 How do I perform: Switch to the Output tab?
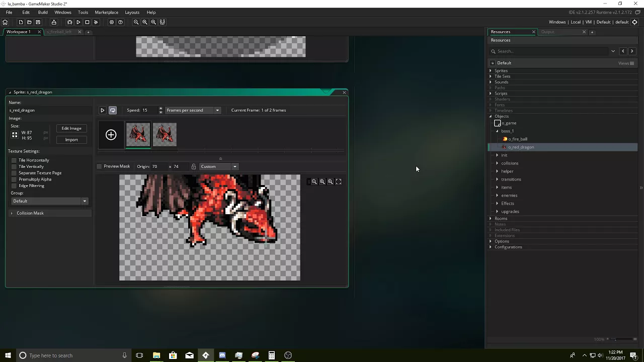point(547,32)
